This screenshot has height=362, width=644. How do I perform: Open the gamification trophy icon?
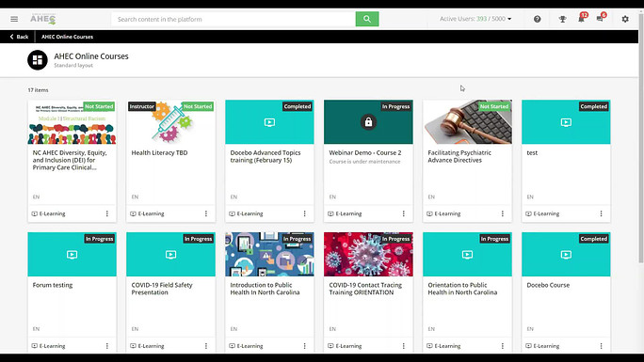tap(562, 19)
